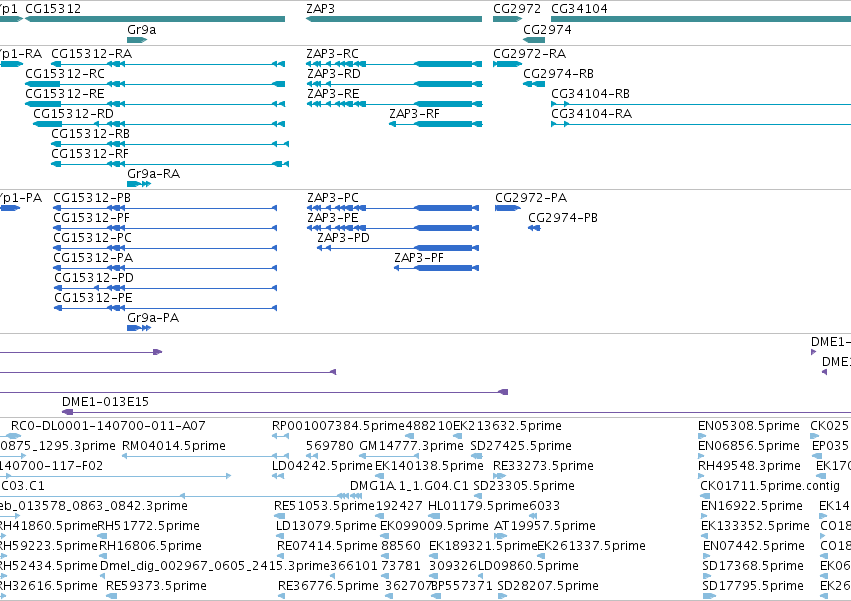Click the CG34104 gene bar
This screenshot has width=851, height=601.
click(x=701, y=19)
